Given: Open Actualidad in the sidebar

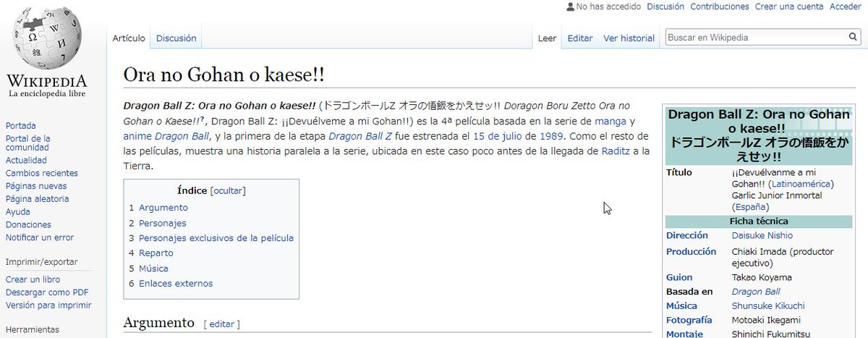Looking at the screenshot, I should (x=26, y=160).
